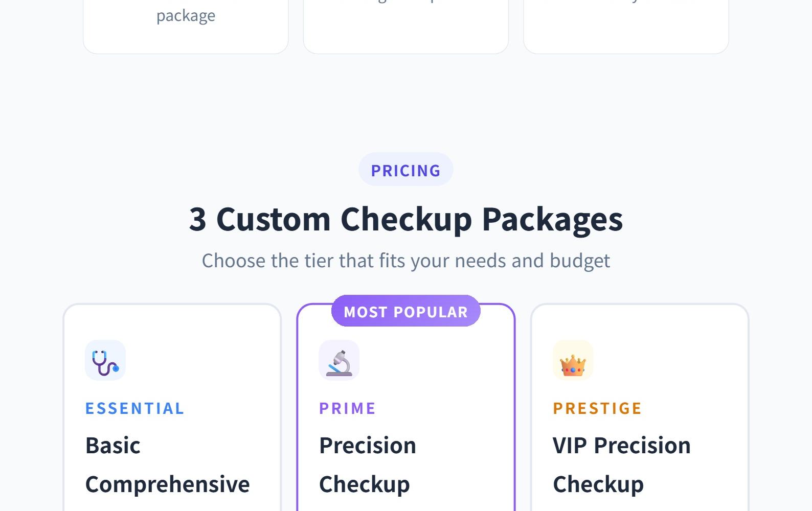Viewport: 812px width, 511px height.
Task: Click the '3 Custom Checkup Packages' heading
Action: (405, 219)
